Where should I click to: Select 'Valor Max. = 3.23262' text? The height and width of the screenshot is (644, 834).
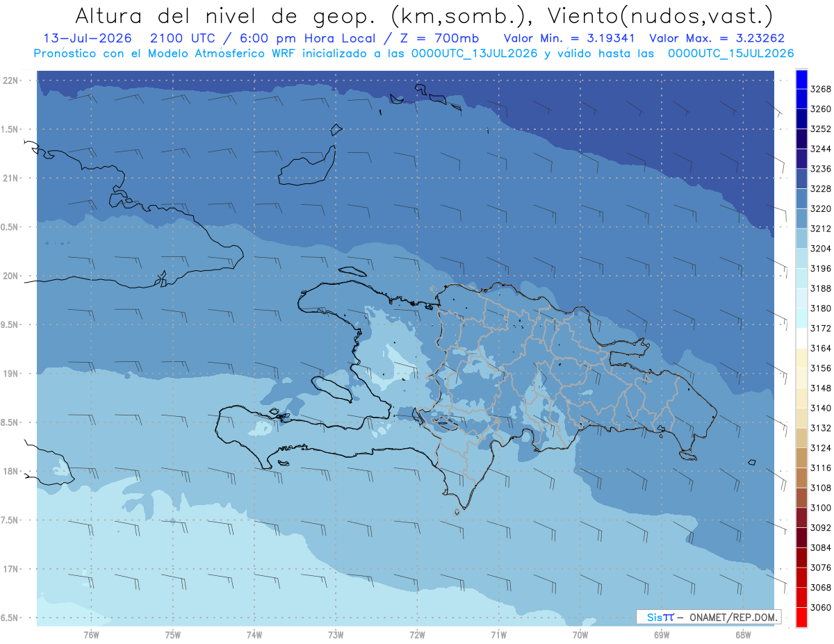[x=717, y=38]
